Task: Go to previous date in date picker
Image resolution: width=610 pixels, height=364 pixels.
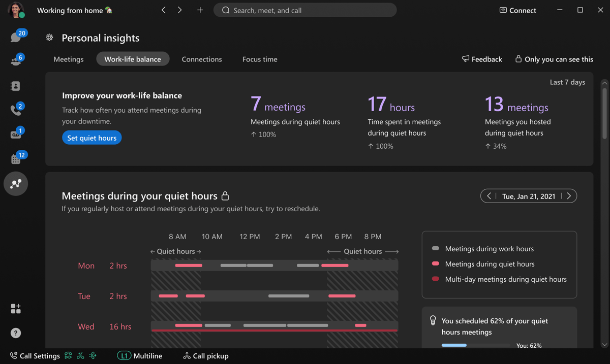Action: 489,196
